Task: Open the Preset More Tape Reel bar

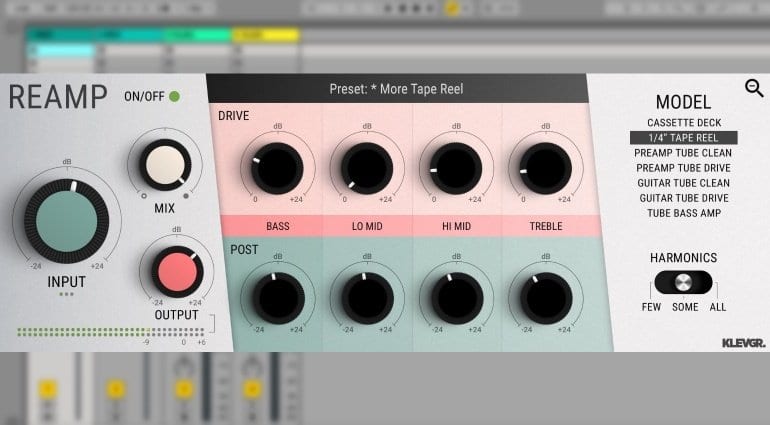Action: click(397, 89)
